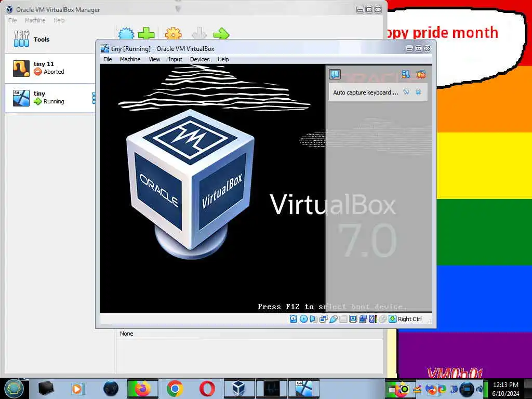
Task: Click the hard disk indicator in VM status bar
Action: pos(294,319)
